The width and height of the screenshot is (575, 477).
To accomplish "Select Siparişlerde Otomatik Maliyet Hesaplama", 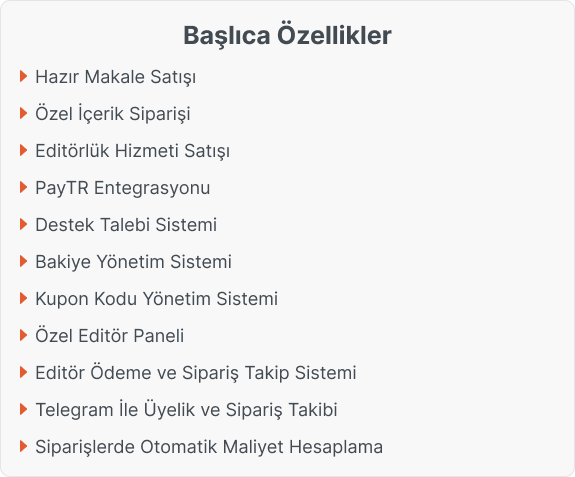I will [209, 447].
